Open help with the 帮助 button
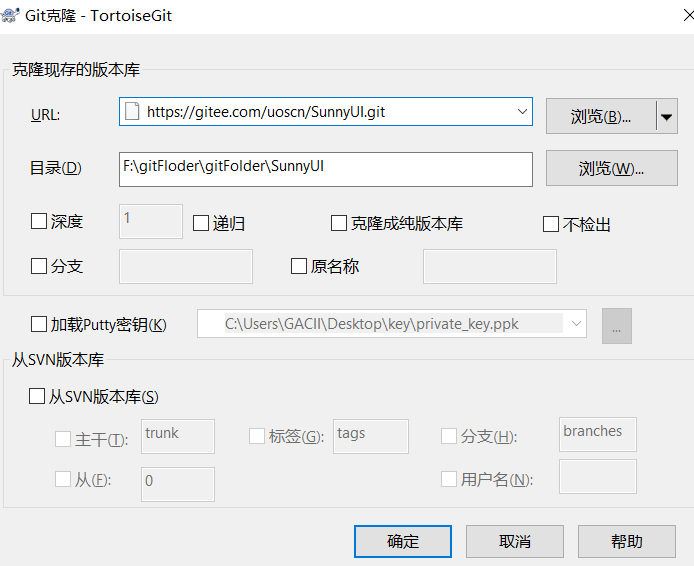The height and width of the screenshot is (566, 694). tap(627, 541)
